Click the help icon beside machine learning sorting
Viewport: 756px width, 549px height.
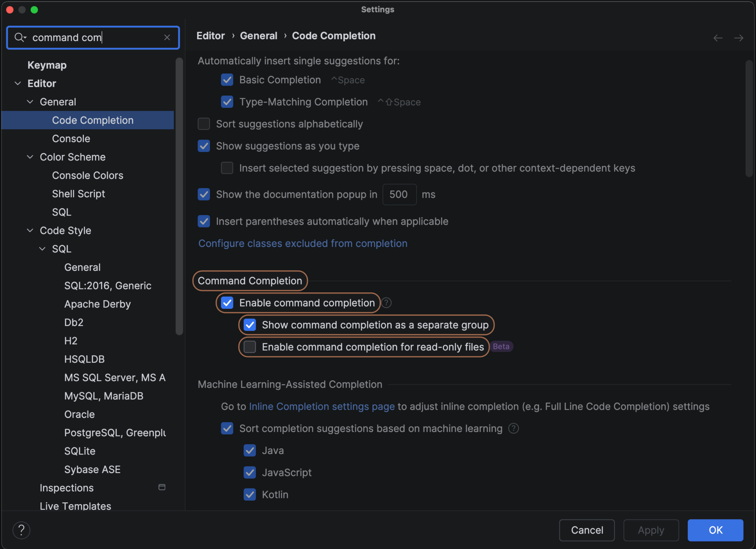[513, 428]
